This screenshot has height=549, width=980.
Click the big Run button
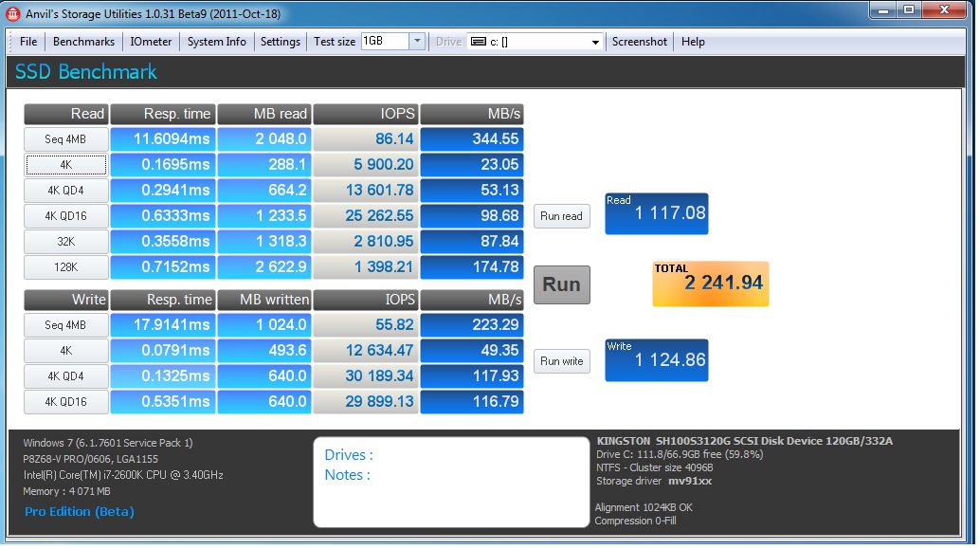(x=562, y=285)
